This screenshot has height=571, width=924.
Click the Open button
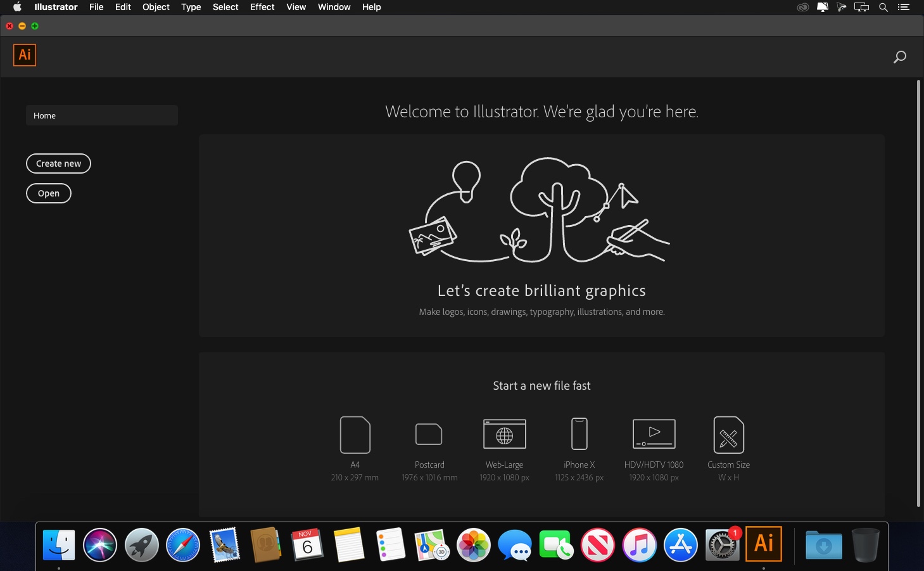click(x=48, y=193)
